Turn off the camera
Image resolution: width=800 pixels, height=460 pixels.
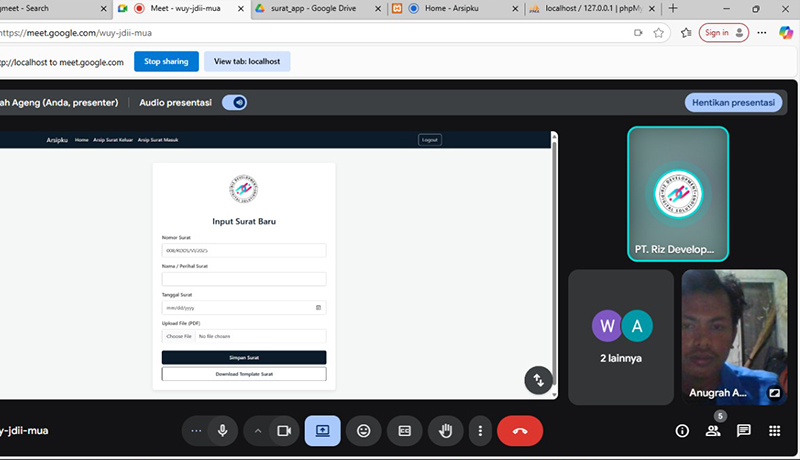point(283,431)
